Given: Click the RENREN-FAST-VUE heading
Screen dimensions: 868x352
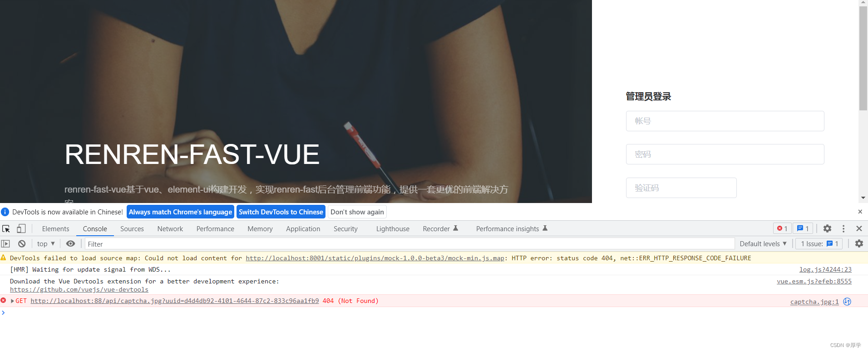Looking at the screenshot, I should pyautogui.click(x=192, y=154).
